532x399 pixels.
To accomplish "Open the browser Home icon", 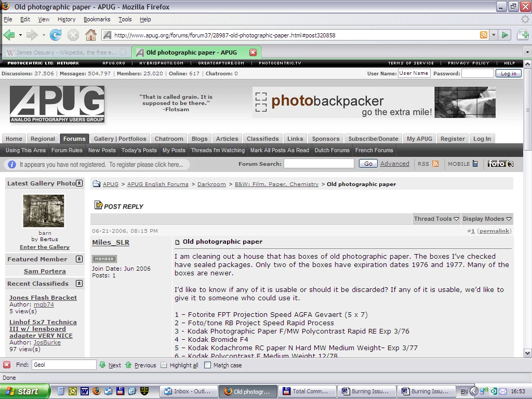I will 90,35.
